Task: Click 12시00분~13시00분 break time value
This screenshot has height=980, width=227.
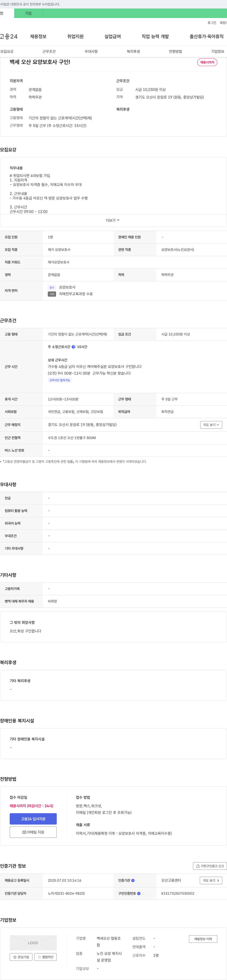Action: pos(63,399)
